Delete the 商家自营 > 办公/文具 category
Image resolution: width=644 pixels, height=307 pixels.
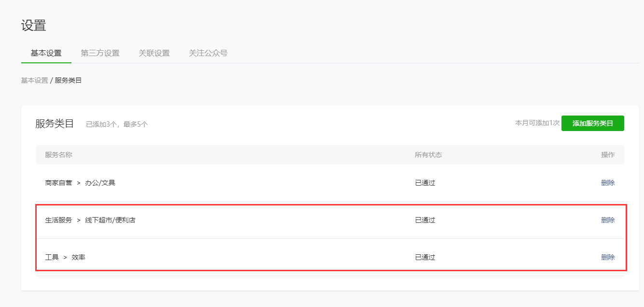[607, 183]
